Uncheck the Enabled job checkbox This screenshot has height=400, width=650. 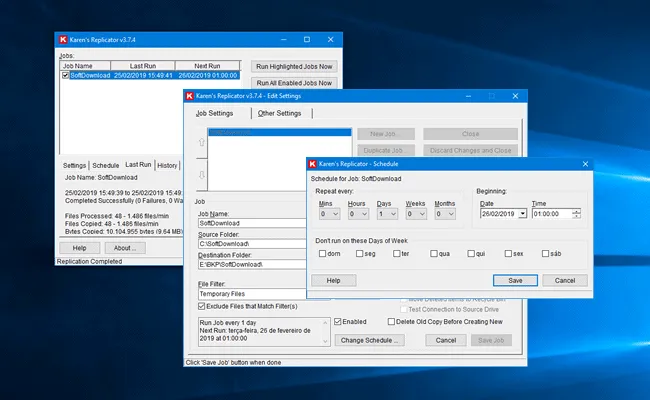point(337,322)
